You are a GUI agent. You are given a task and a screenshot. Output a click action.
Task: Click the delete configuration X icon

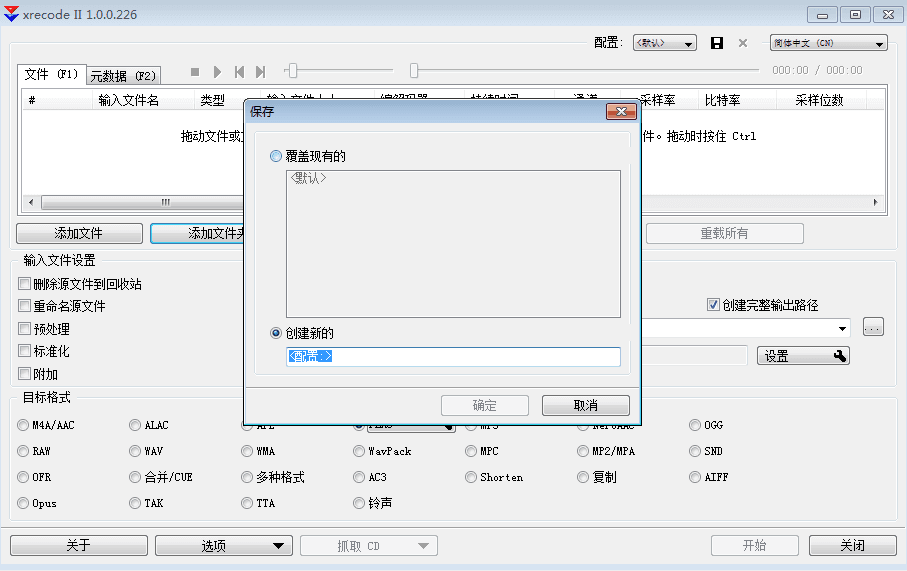[743, 43]
